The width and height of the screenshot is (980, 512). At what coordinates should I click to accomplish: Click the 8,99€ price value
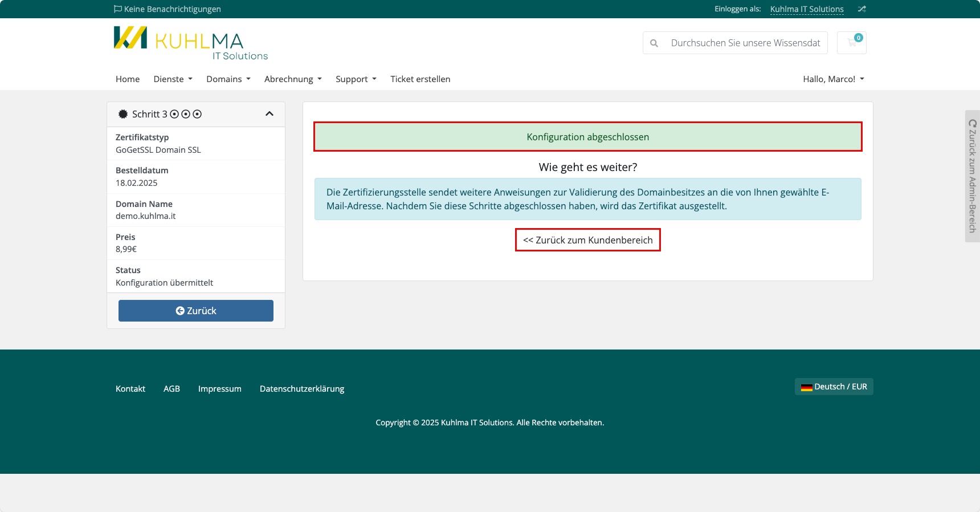(126, 249)
